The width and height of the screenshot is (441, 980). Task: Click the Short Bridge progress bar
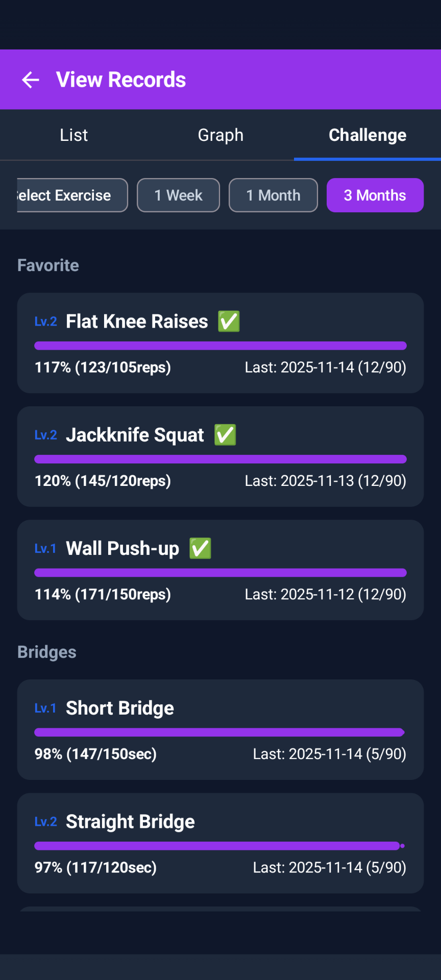pyautogui.click(x=219, y=732)
